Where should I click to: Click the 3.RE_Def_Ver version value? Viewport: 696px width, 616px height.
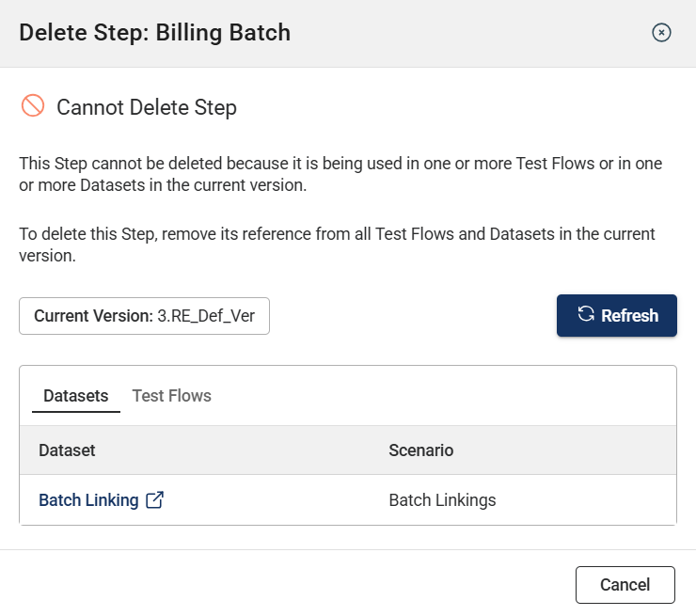point(206,316)
